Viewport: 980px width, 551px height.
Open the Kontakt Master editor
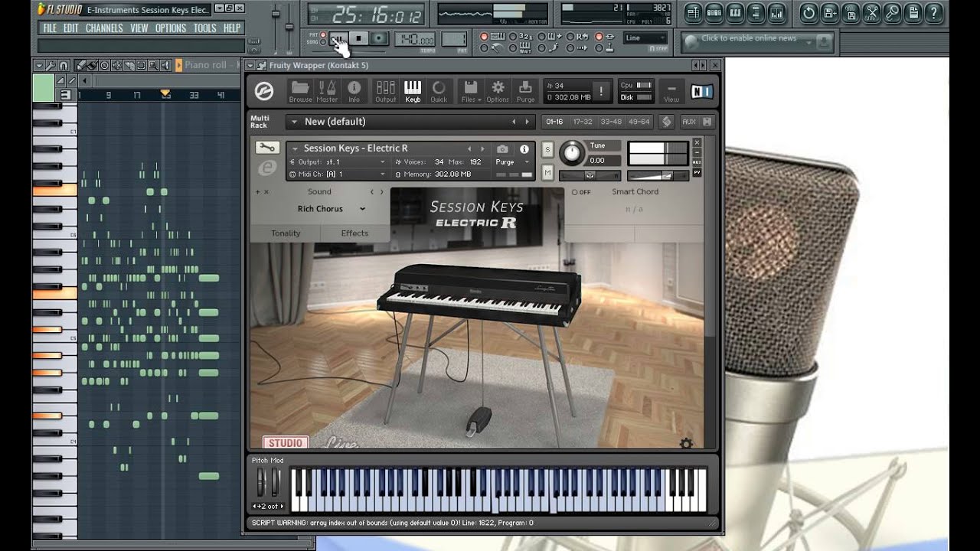327,91
